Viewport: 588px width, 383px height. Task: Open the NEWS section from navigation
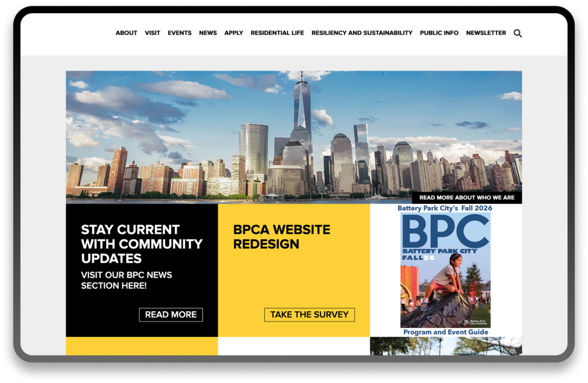click(208, 33)
